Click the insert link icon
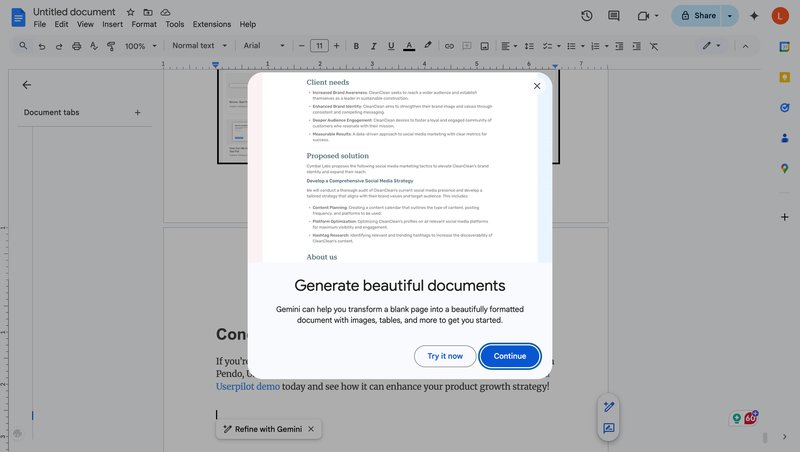This screenshot has height=452, width=800. point(449,46)
